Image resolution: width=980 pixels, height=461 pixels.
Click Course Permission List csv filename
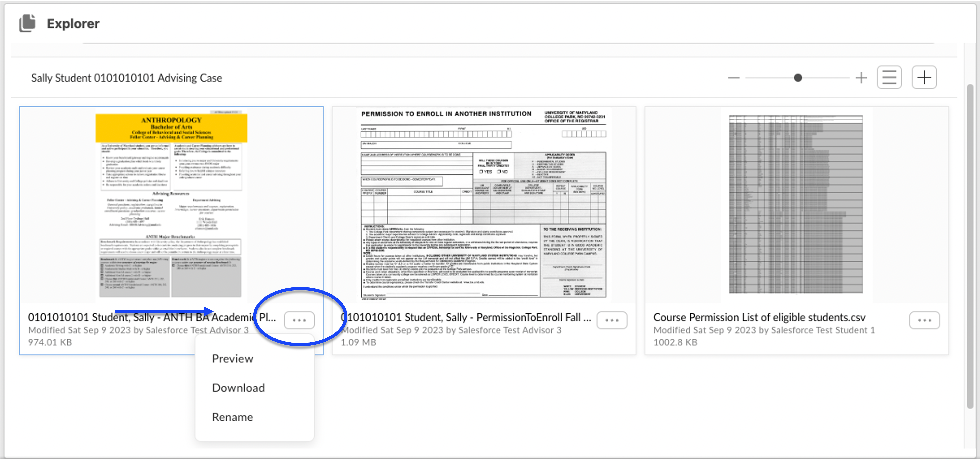(x=759, y=317)
